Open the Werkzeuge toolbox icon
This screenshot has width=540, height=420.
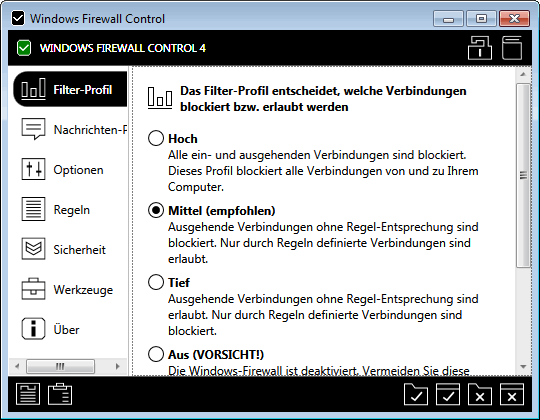[33, 289]
